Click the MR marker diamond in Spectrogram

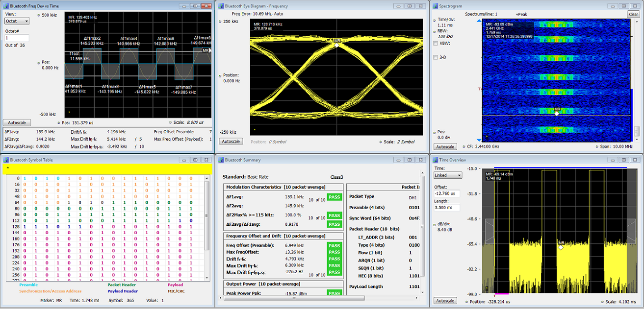click(x=557, y=113)
